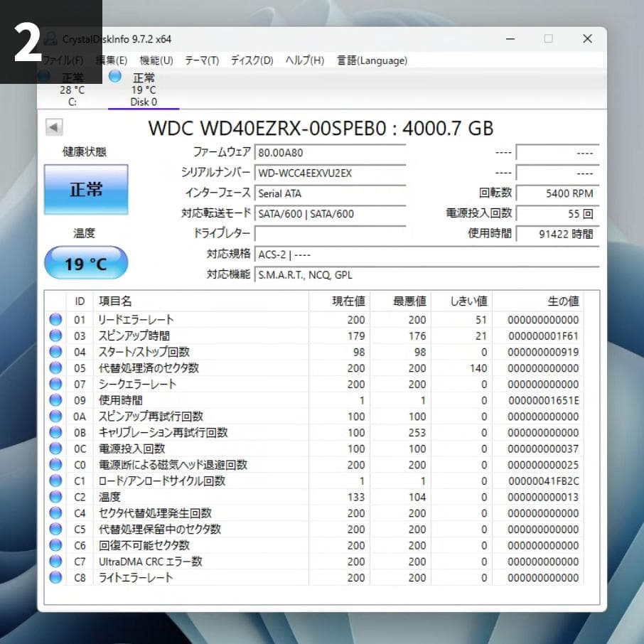This screenshot has width=644, height=644.
Task: Open the ディスク(D) menu
Action: pyautogui.click(x=250, y=60)
